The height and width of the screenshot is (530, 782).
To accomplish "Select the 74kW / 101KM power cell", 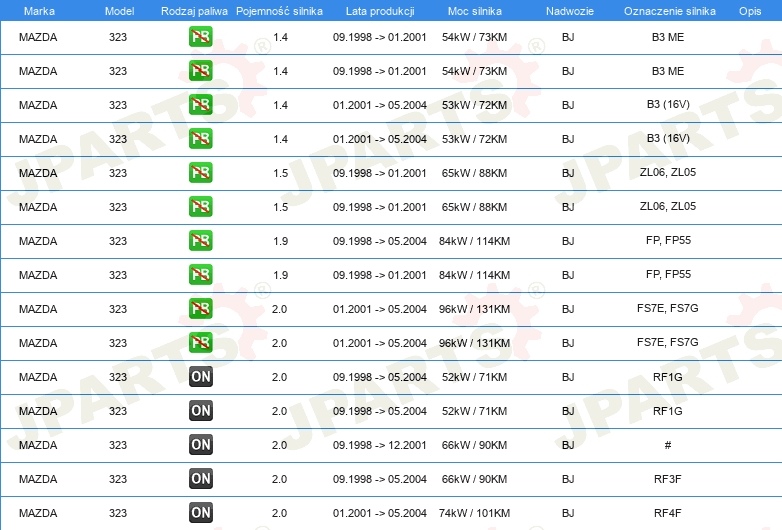I will 475,513.
